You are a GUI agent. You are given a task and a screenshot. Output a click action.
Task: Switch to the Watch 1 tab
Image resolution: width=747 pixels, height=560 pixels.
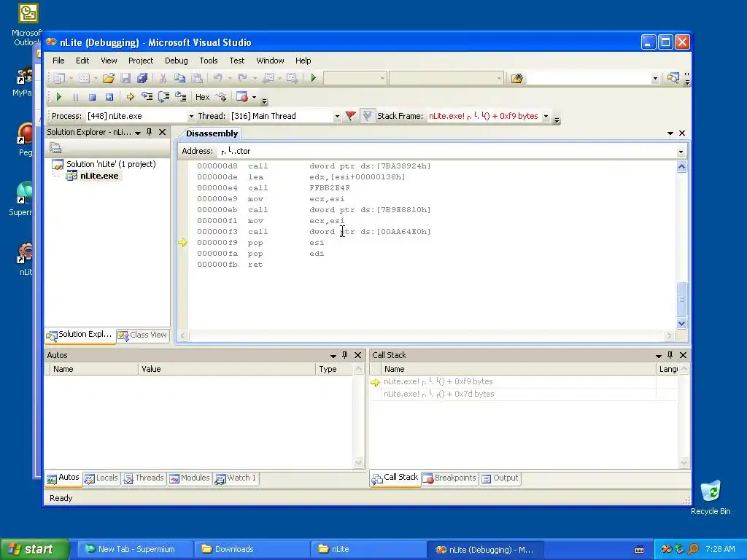(236, 478)
